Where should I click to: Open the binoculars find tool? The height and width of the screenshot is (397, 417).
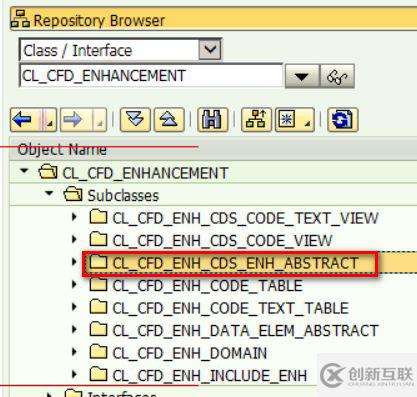coord(213,120)
